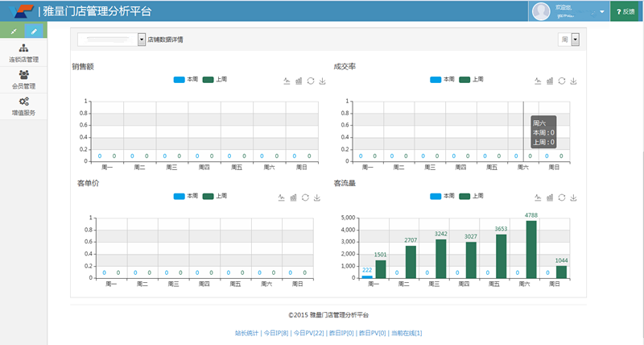This screenshot has height=345, width=644.
Task: Click the blue pencil edit icon
Action: coord(35,31)
